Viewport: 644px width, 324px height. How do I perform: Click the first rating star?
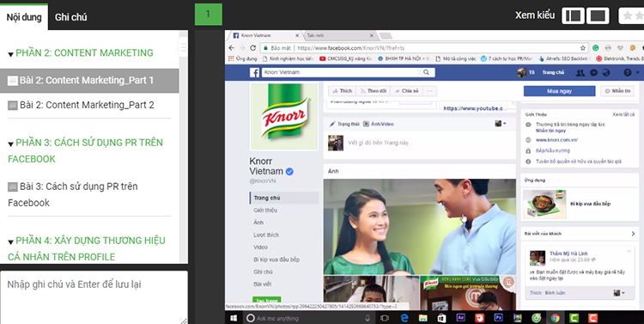point(627,15)
